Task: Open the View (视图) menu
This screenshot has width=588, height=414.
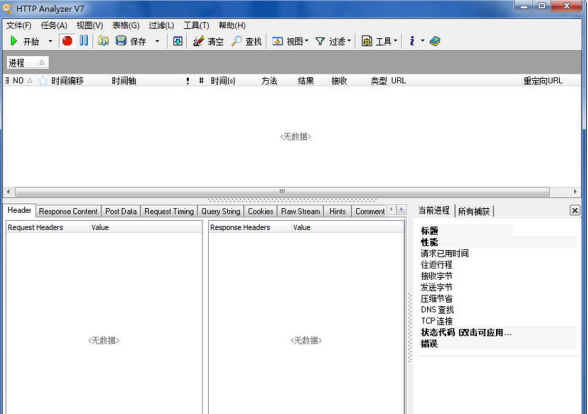Action: 90,26
